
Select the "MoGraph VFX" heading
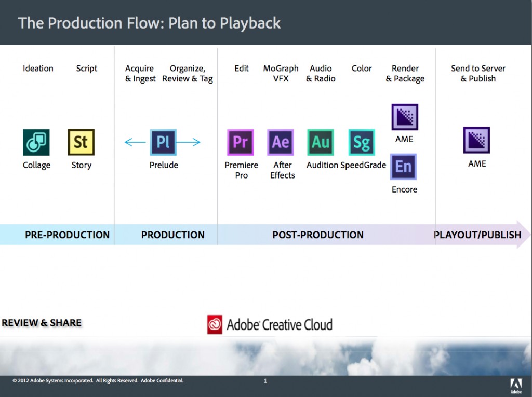(x=281, y=74)
